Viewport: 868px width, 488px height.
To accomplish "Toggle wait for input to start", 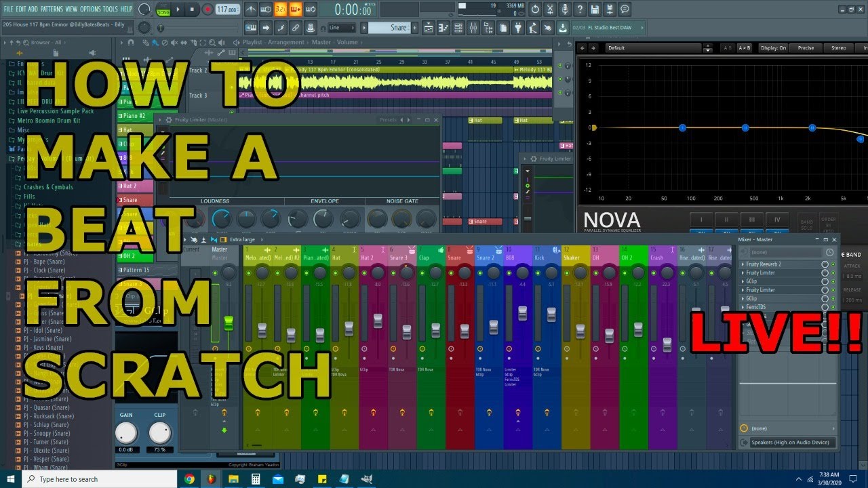I will [267, 9].
